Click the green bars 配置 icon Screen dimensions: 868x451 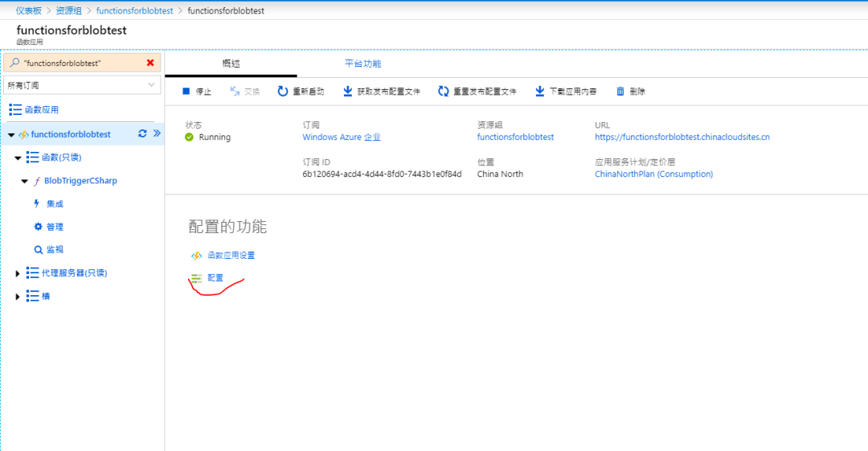coord(197,278)
